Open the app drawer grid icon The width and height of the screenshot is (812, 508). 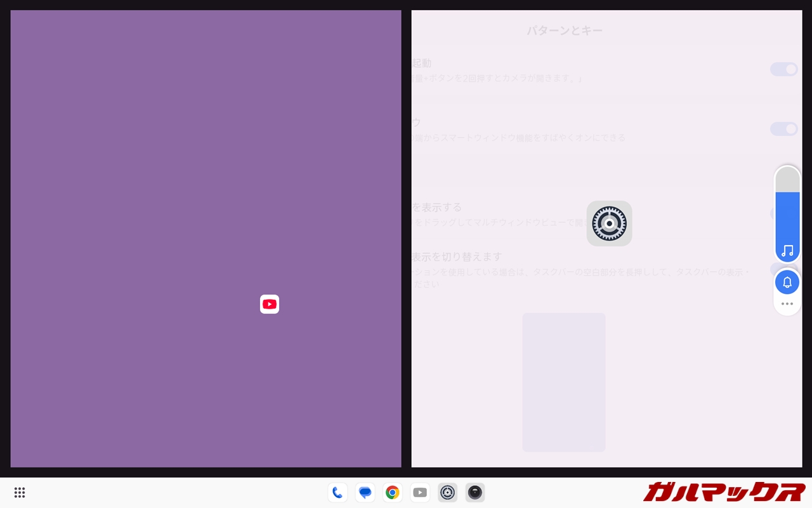point(20,493)
